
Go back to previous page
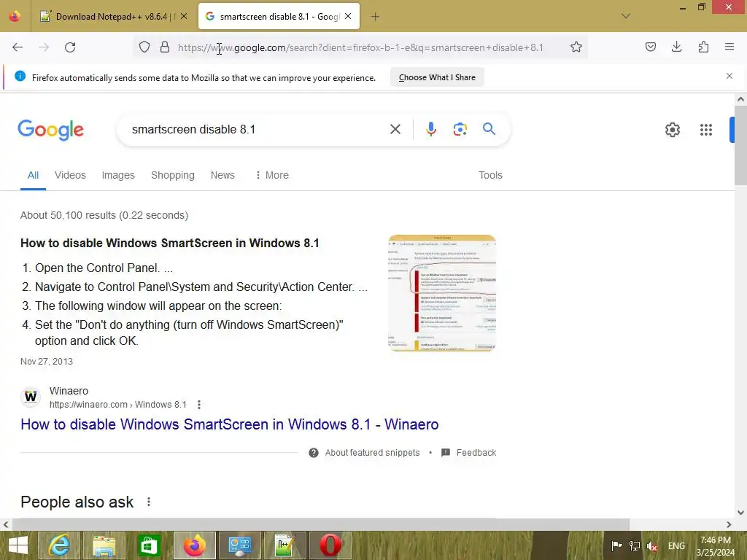pyautogui.click(x=18, y=47)
